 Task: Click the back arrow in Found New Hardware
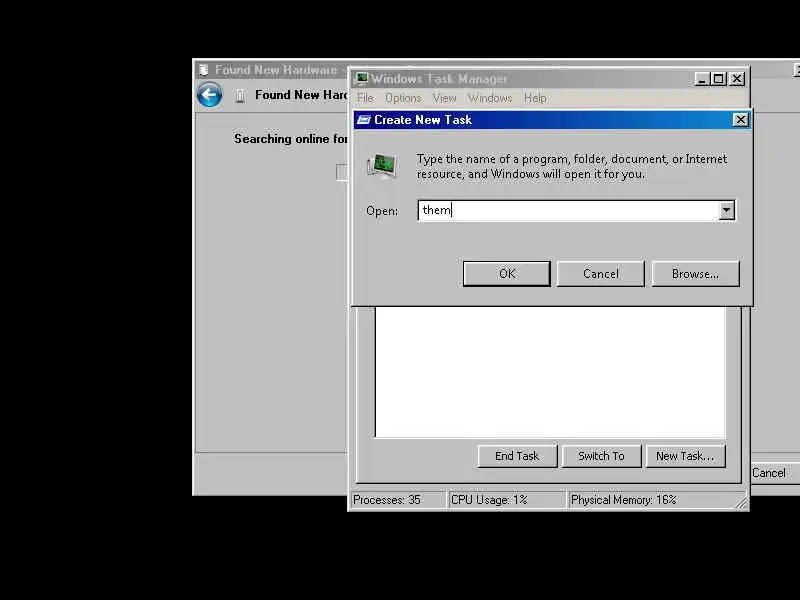click(209, 94)
